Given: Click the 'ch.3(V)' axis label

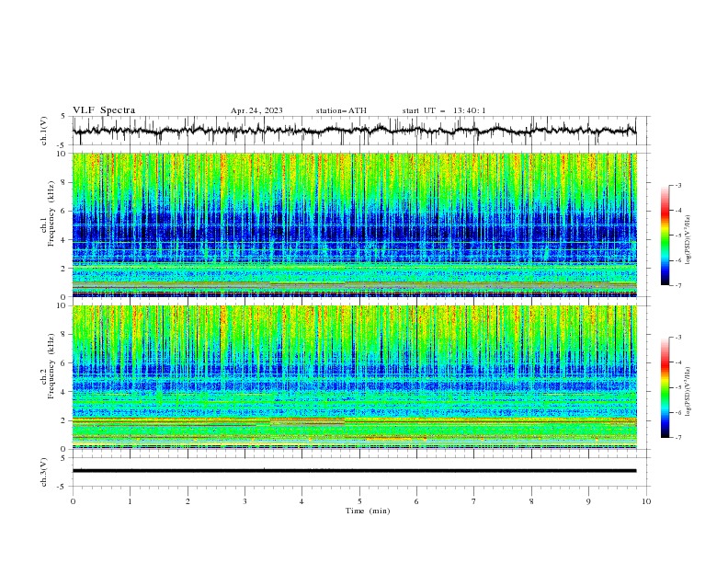Looking at the screenshot, I should pyautogui.click(x=44, y=472).
